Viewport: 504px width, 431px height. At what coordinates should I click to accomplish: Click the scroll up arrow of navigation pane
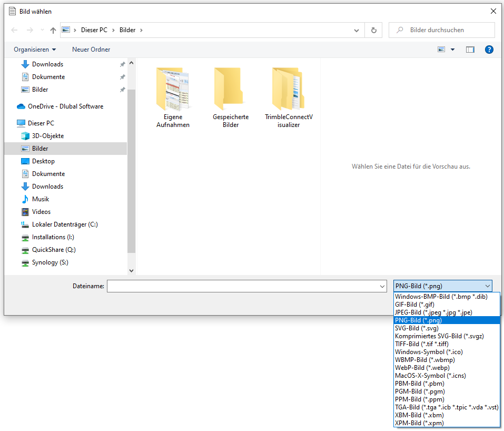click(131, 63)
